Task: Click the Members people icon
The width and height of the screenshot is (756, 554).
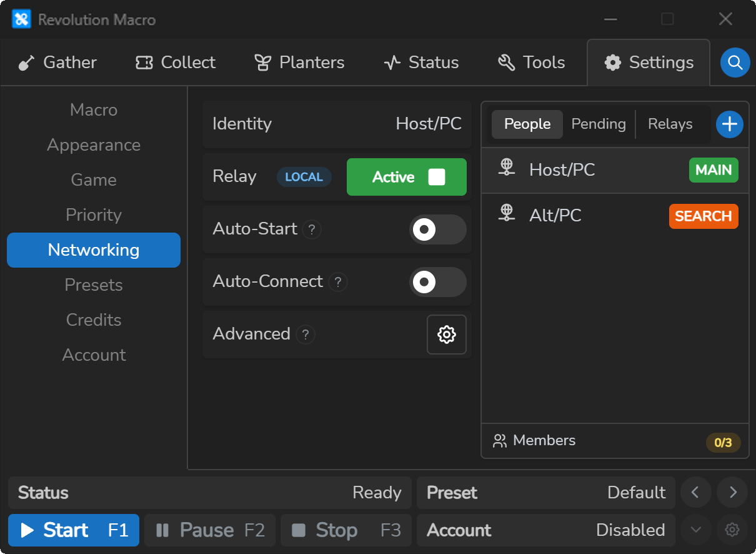Action: coord(500,441)
